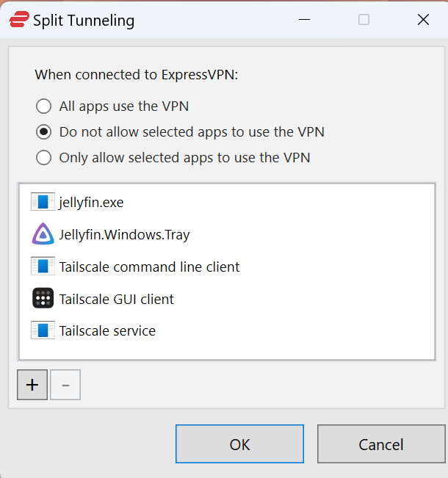Click the black Tailscale GUI client icon
The width and height of the screenshot is (448, 478).
point(43,298)
